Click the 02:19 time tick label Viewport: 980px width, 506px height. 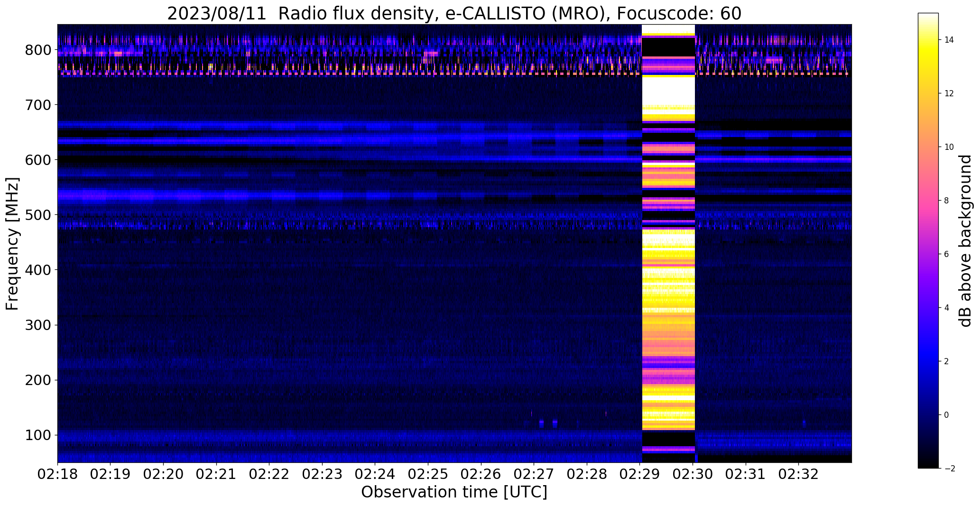(111, 474)
